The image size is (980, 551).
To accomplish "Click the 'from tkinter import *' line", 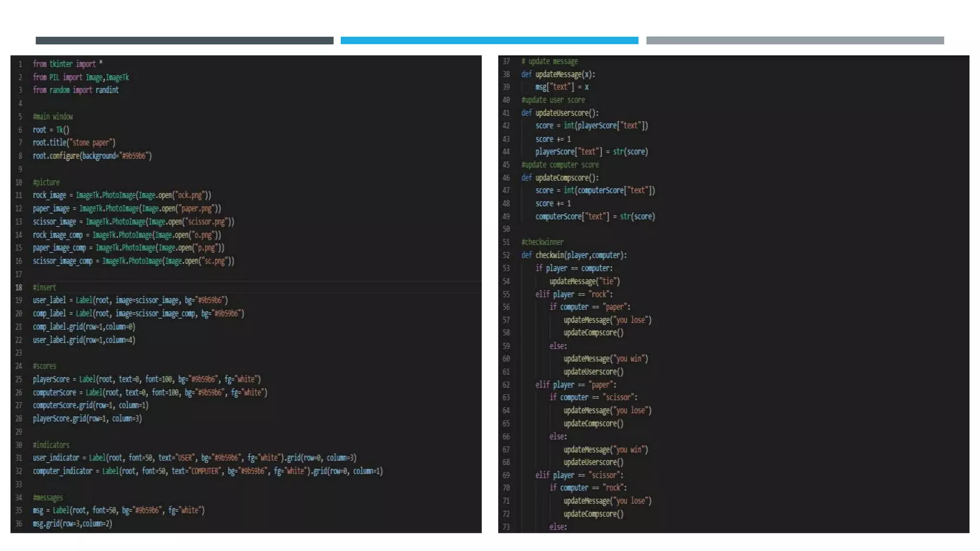I will pyautogui.click(x=67, y=64).
